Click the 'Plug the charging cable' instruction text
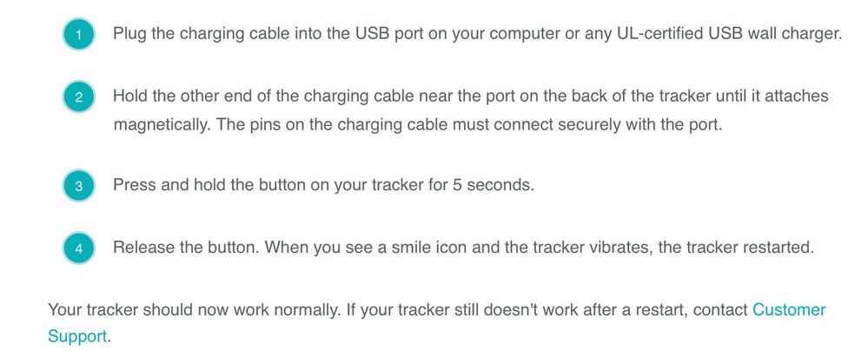 pyautogui.click(x=477, y=34)
